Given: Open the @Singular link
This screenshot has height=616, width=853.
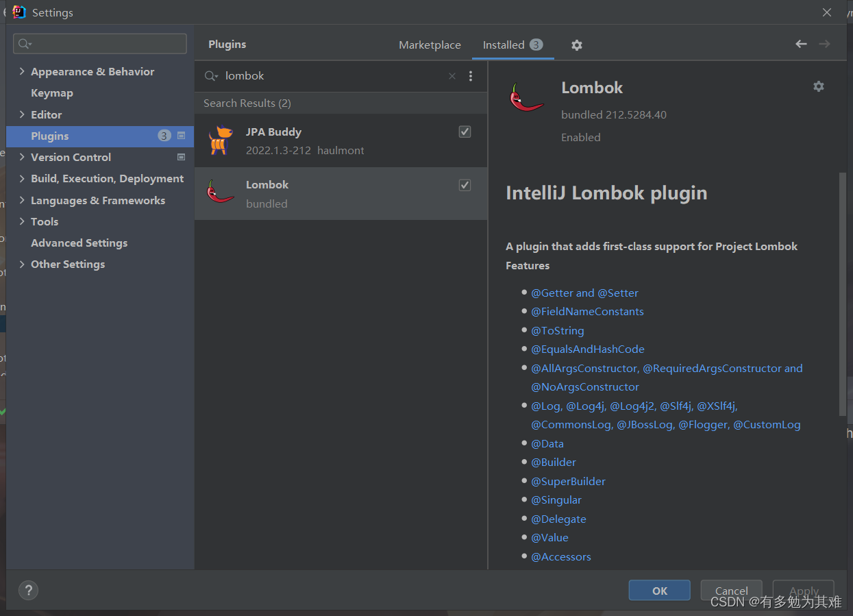Looking at the screenshot, I should [556, 500].
